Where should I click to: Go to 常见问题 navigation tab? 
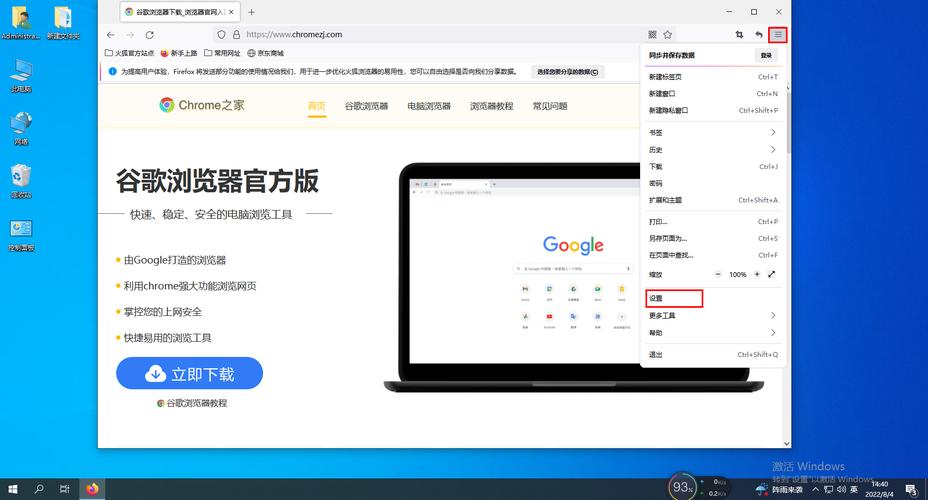tap(550, 106)
